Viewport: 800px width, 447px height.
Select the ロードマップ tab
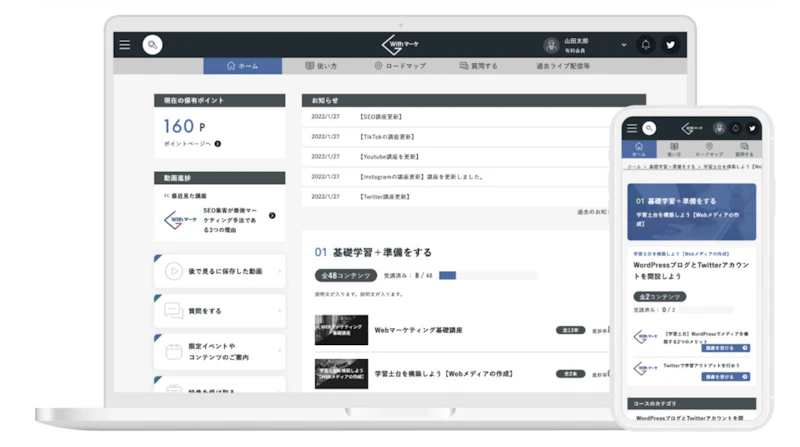pos(401,66)
